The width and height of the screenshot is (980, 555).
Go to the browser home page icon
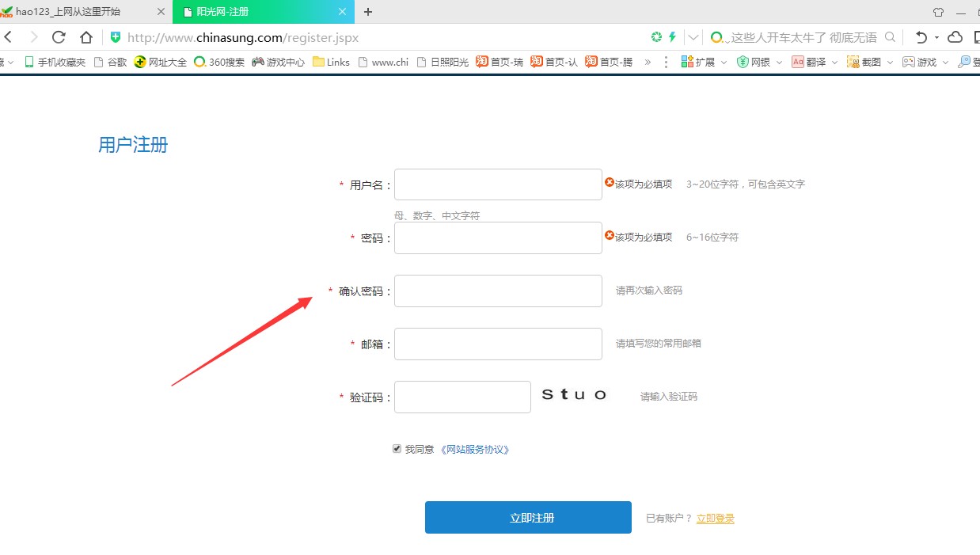86,37
